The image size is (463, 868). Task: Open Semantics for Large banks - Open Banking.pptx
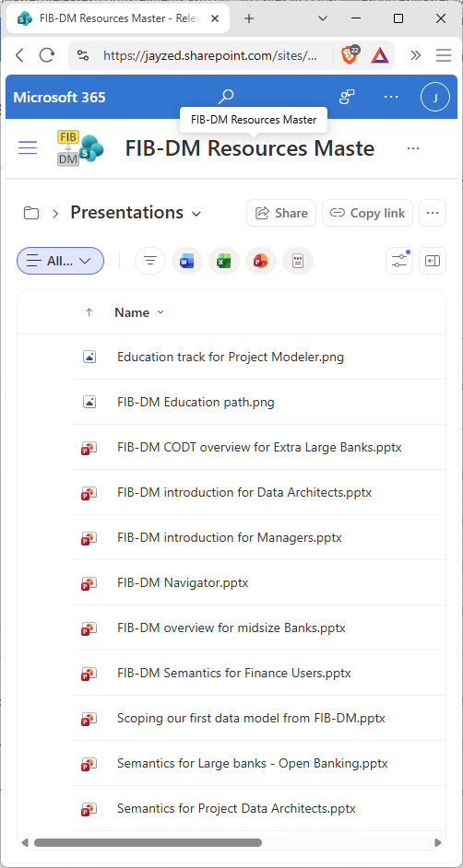[253, 763]
